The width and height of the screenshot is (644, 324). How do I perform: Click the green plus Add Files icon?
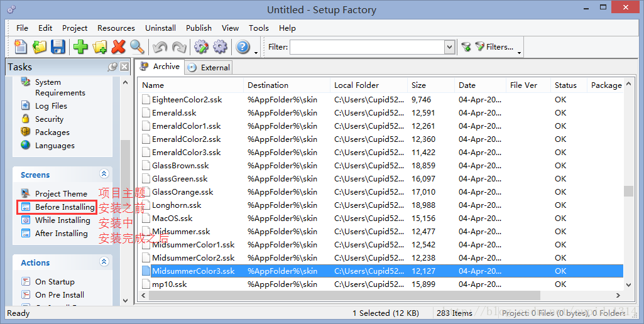pos(80,47)
